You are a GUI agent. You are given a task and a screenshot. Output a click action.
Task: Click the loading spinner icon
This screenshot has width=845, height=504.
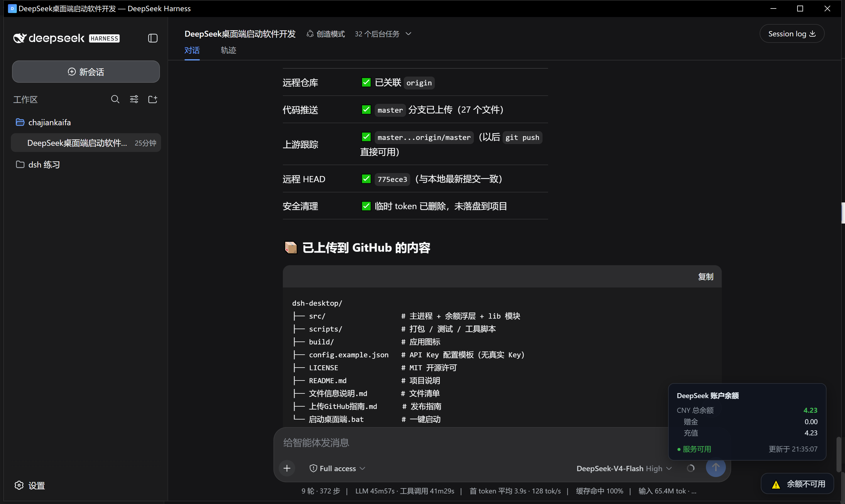(x=690, y=468)
